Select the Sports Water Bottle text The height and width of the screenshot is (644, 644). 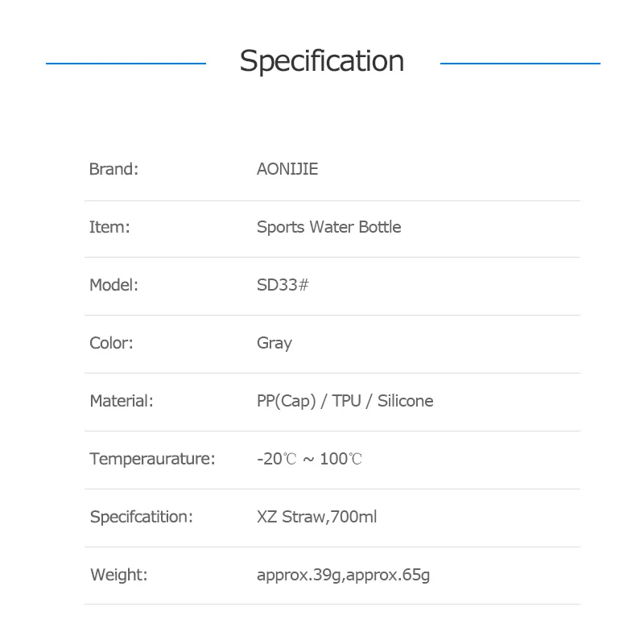click(x=328, y=227)
